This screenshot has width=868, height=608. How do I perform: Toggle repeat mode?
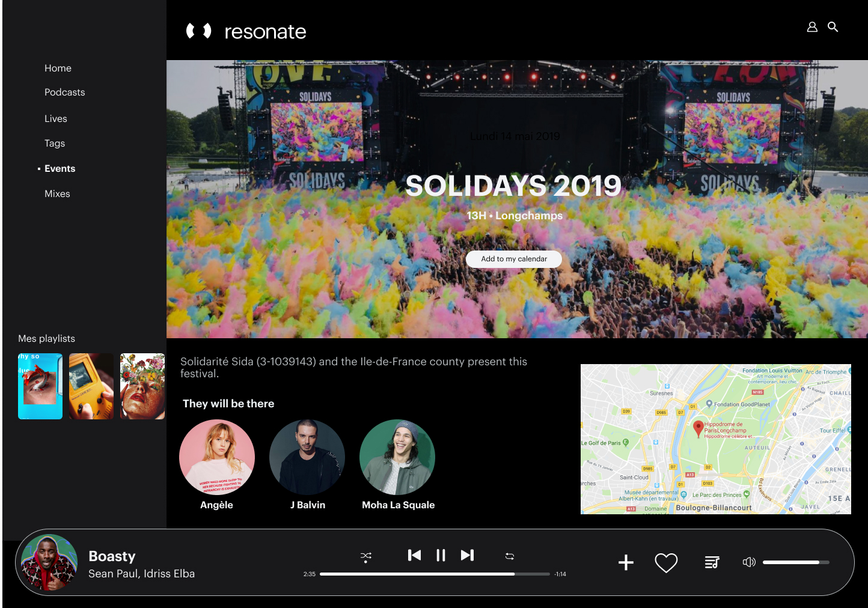(510, 556)
